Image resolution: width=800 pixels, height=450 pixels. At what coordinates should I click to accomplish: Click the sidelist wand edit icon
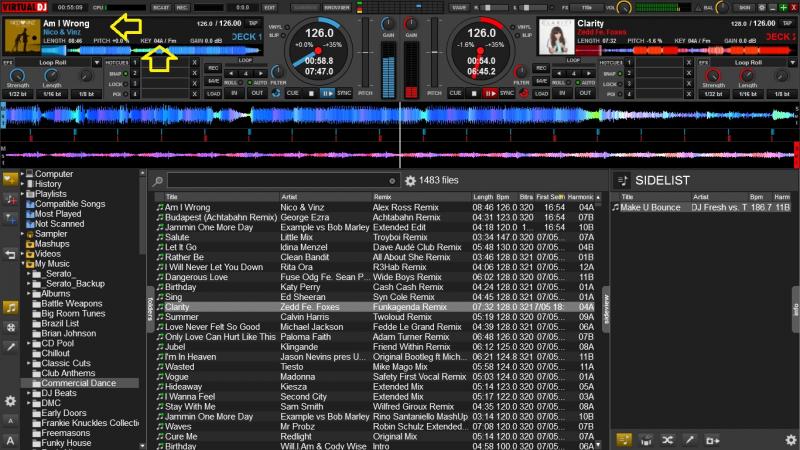(689, 440)
